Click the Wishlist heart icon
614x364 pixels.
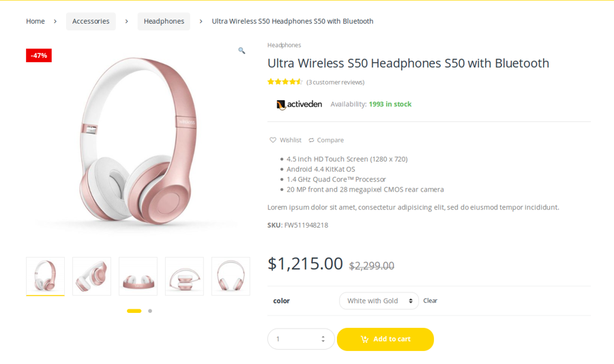click(273, 140)
